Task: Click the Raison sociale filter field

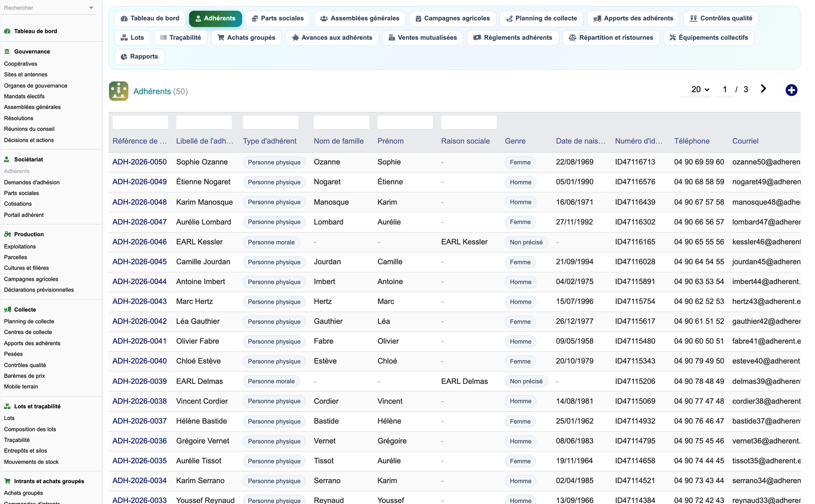Action: coord(469,122)
